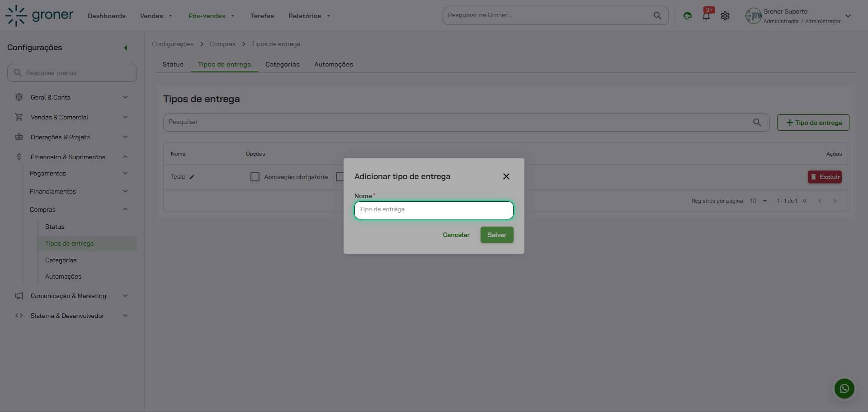868x412 pixels.
Task: Click the WhatsApp chat floating icon
Action: tap(844, 388)
